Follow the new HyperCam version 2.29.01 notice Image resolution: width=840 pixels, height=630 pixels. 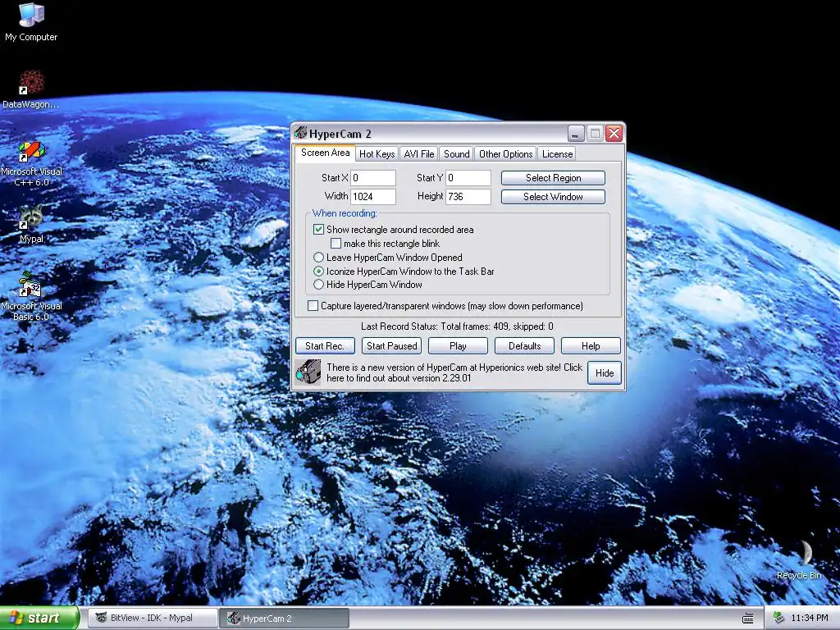click(454, 372)
